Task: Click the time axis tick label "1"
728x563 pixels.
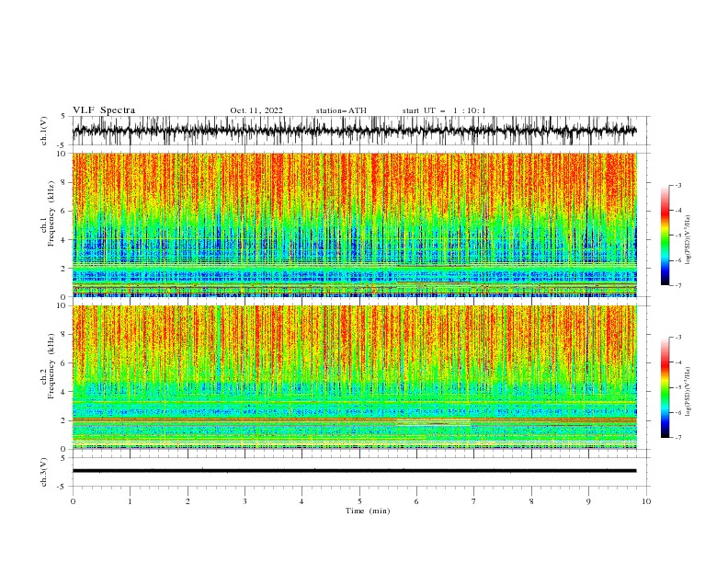Action: tap(130, 501)
